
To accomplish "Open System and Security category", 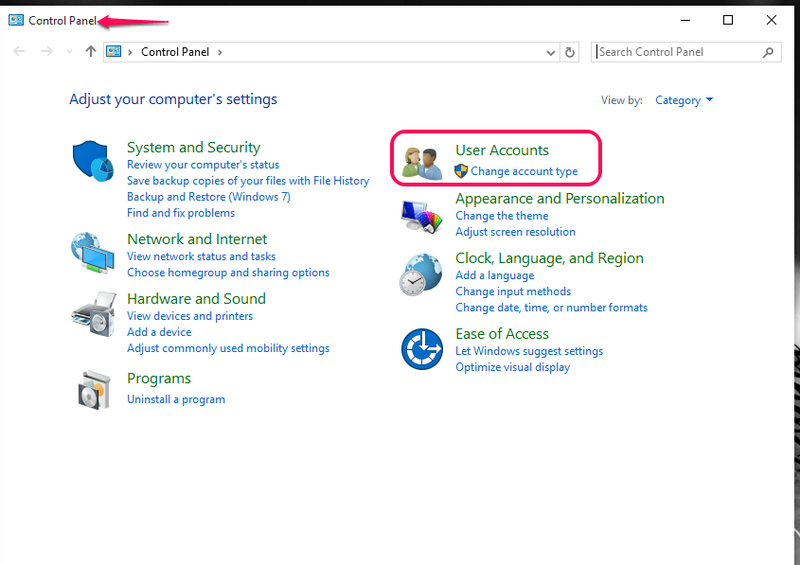I will pyautogui.click(x=193, y=148).
